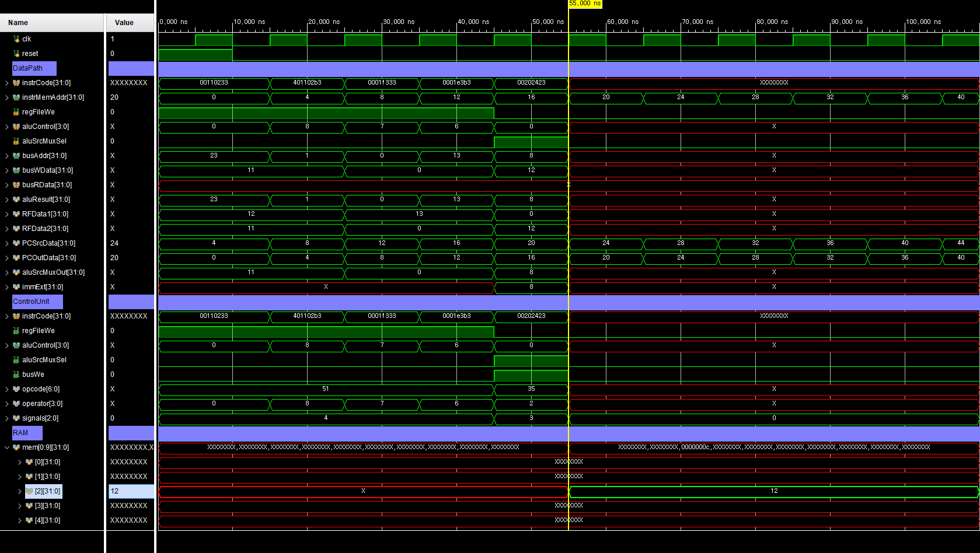Screen dimensions: 980x553
Task: Click the 401102b3 segment in ControlUnit instrCode
Action: pos(307,316)
